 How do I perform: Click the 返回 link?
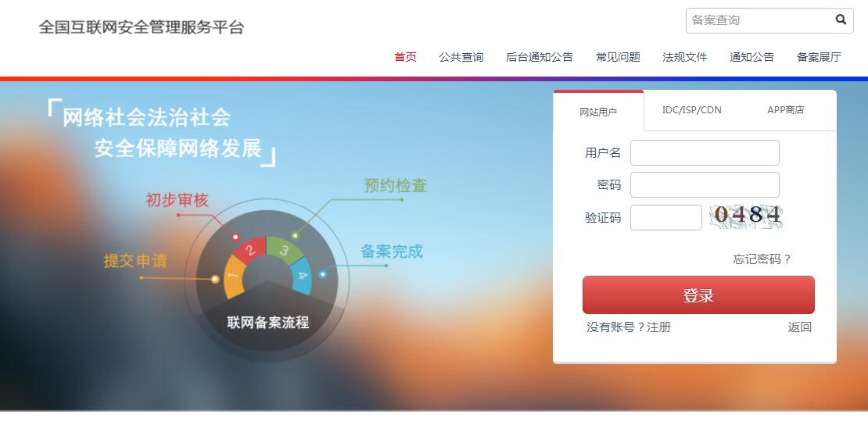click(x=799, y=327)
